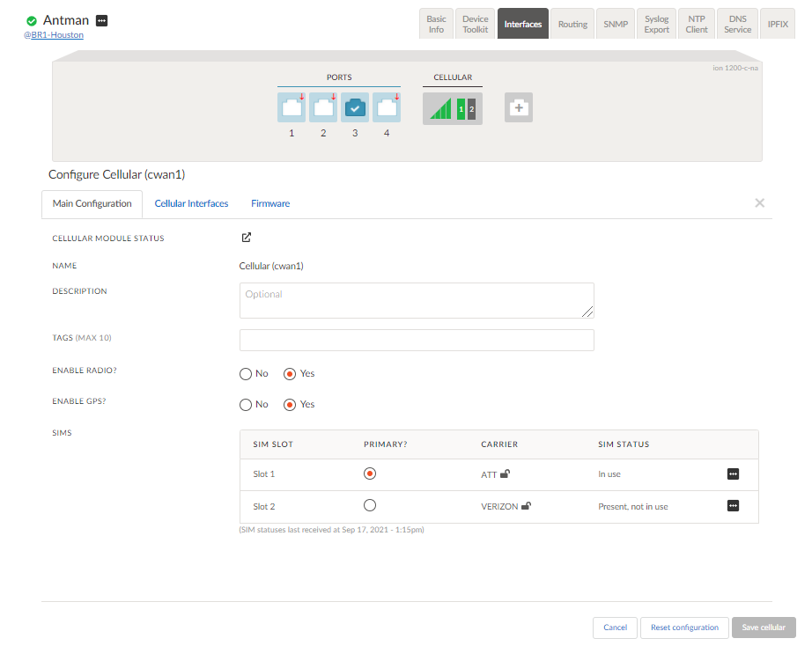Click port 1 icon in Ports

pos(292,107)
